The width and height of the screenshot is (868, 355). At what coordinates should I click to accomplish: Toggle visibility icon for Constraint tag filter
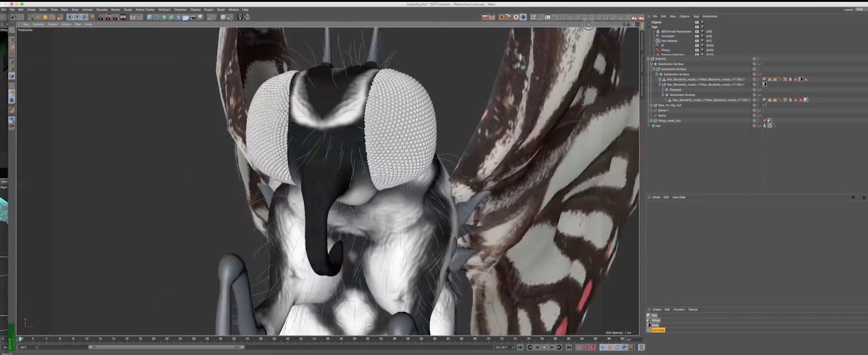pyautogui.click(x=697, y=36)
